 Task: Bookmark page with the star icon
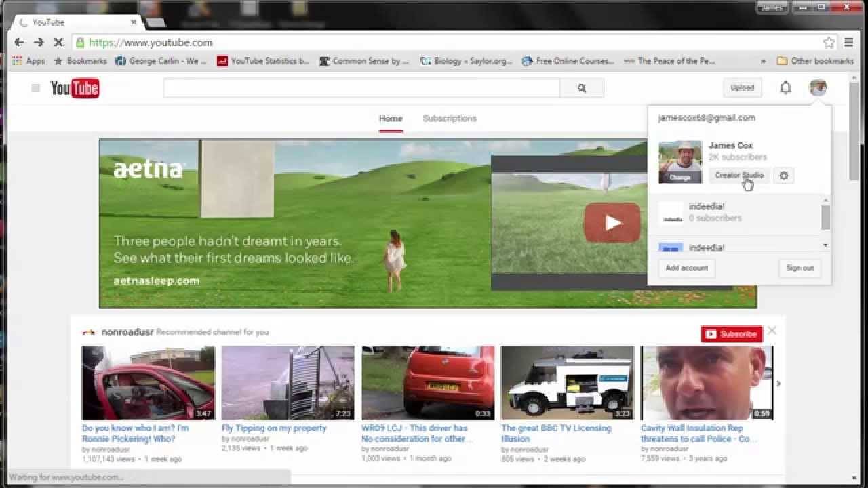[829, 42]
